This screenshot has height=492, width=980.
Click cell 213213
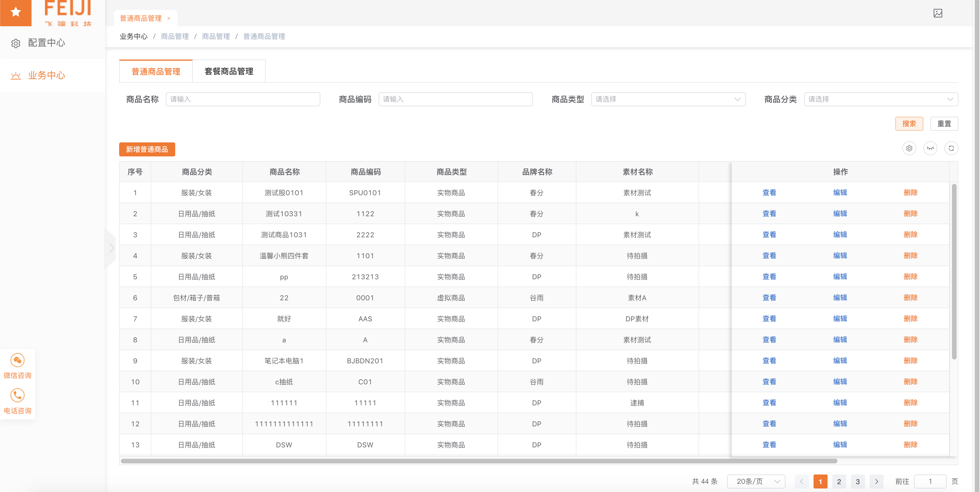[x=365, y=277]
